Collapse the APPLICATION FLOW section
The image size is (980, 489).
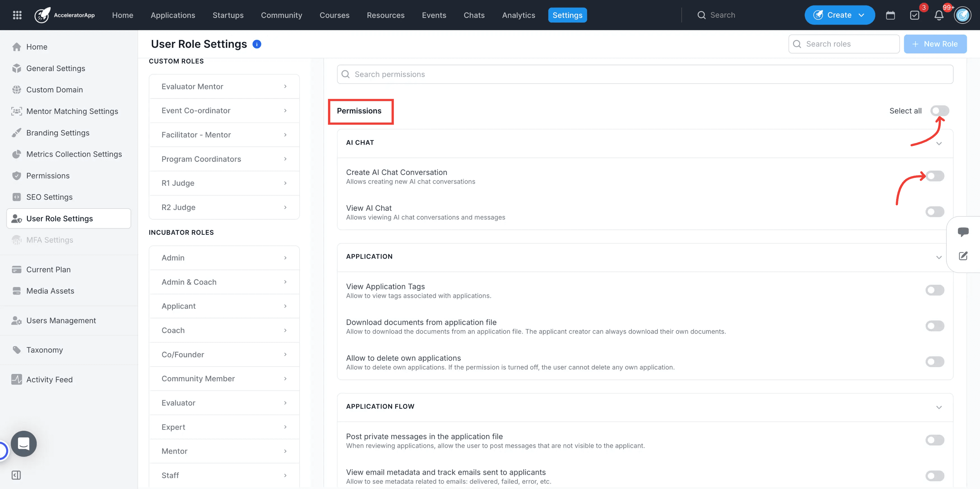939,407
